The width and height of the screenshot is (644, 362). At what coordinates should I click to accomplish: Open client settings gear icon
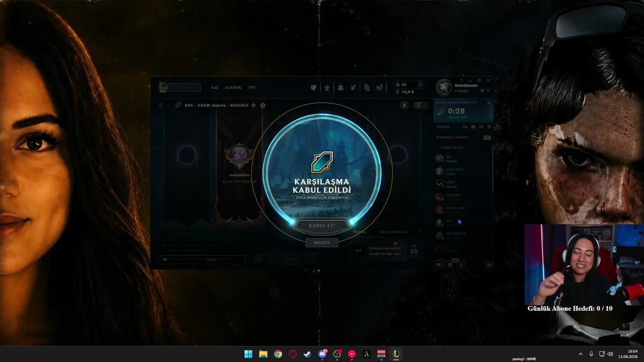point(479,80)
